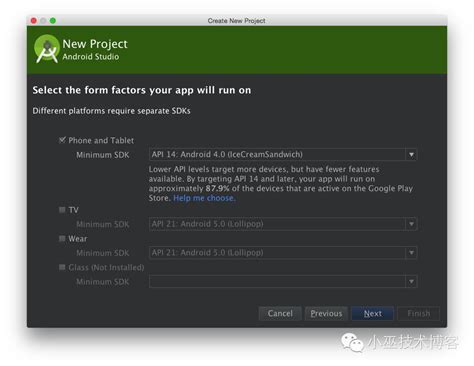
Task: Expand the TV Minimum SDK dropdown arrow
Action: (411, 224)
